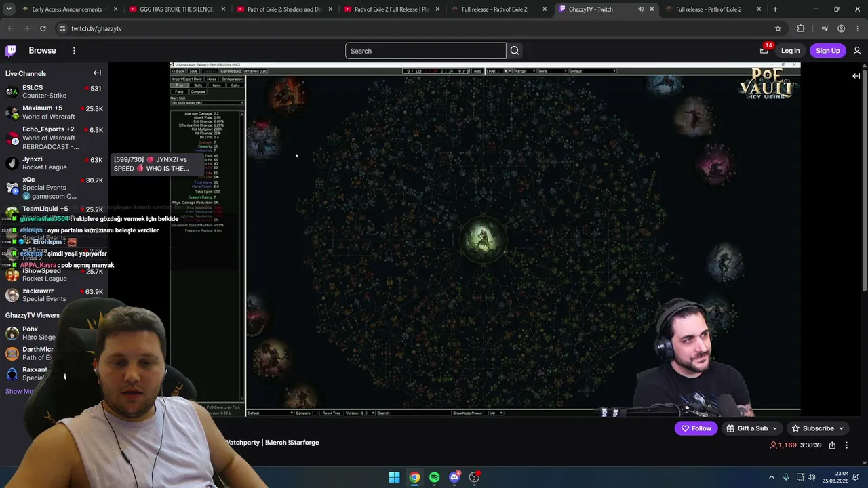The height and width of the screenshot is (488, 868).
Task: Click the address bar URL twitch.tv/ghazzytv
Action: coord(96,28)
